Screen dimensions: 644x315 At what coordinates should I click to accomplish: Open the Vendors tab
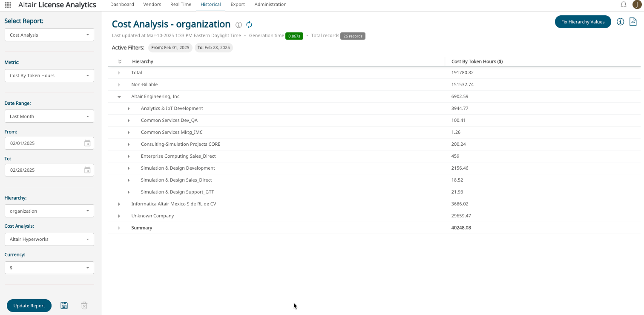pyautogui.click(x=152, y=5)
